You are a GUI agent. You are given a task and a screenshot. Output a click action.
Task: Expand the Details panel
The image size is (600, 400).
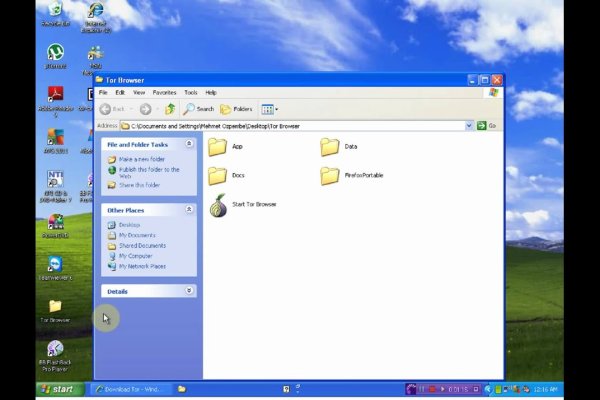pyautogui.click(x=189, y=291)
